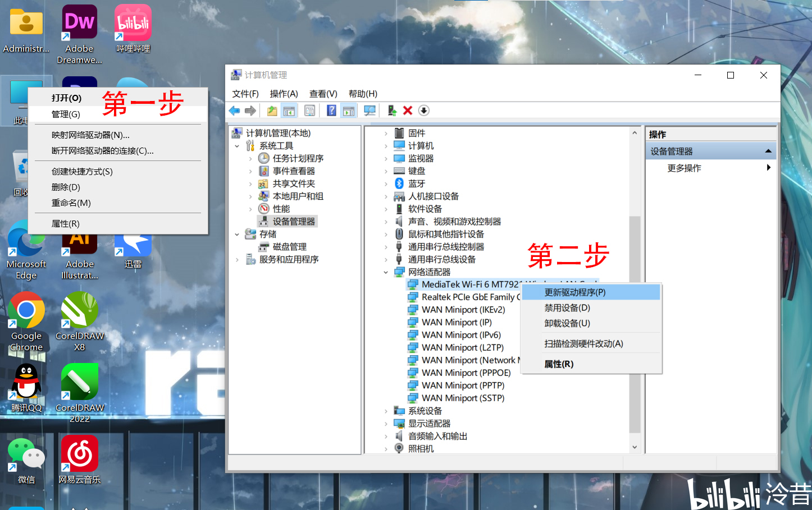Open 网易云音乐 desktop shortcut
Screen dimensions: 812x510
79,460
